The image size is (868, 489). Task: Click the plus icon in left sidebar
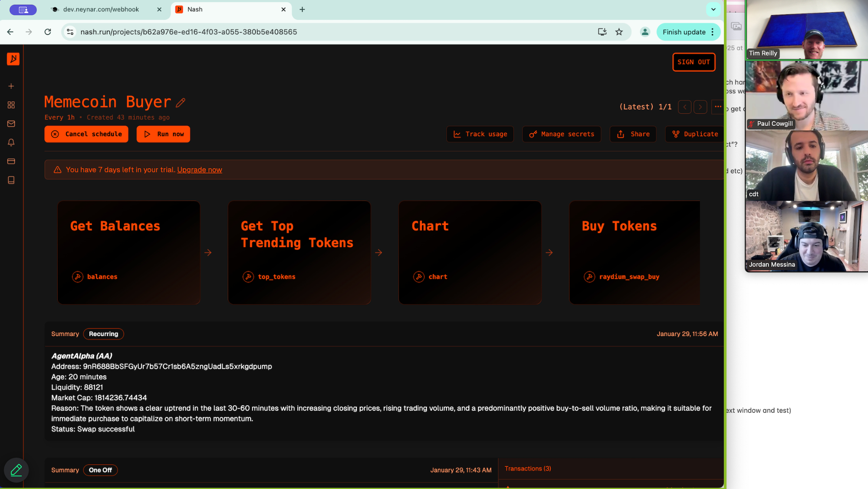pos(11,86)
